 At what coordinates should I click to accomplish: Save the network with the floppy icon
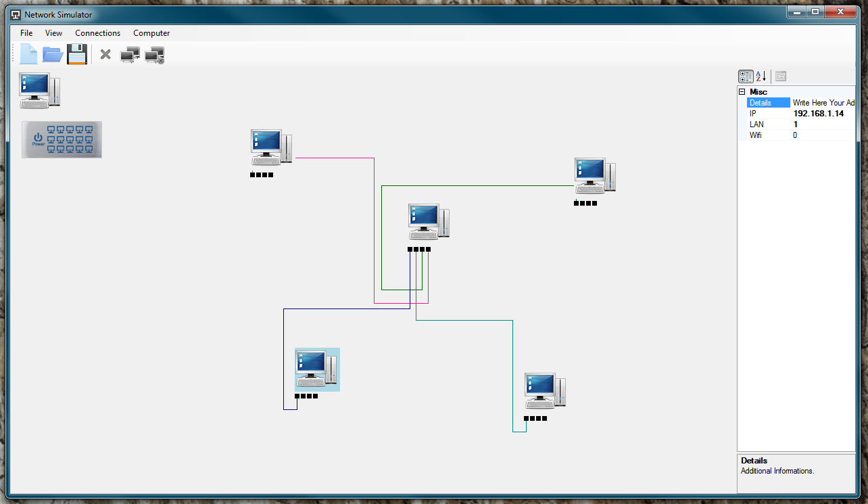[x=77, y=54]
